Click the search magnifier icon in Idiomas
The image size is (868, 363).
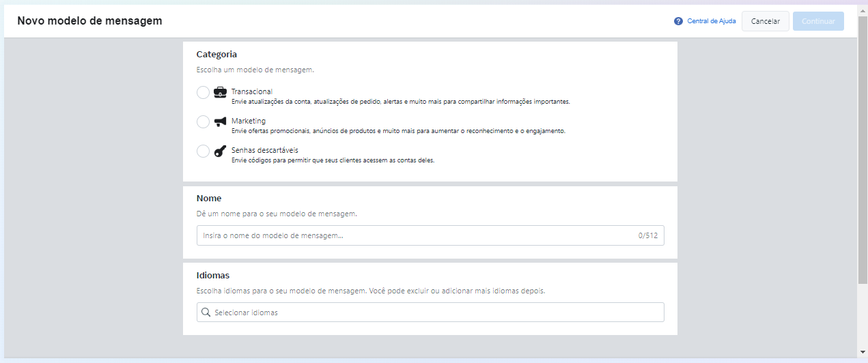206,313
